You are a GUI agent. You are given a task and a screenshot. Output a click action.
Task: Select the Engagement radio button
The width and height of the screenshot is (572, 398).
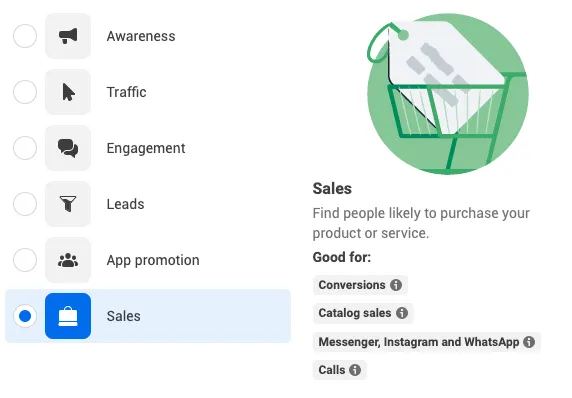click(x=25, y=148)
